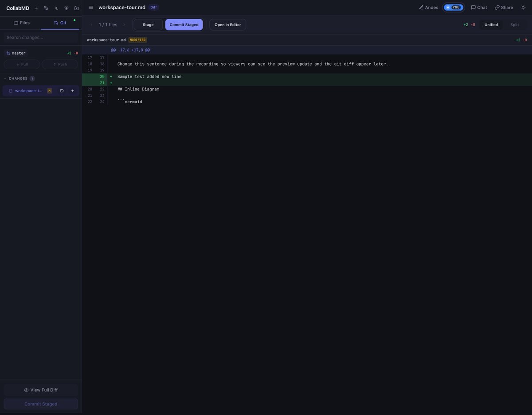The image size is (532, 415).
Task: Click the new folder icon in sidebar header
Action: [x=76, y=8]
